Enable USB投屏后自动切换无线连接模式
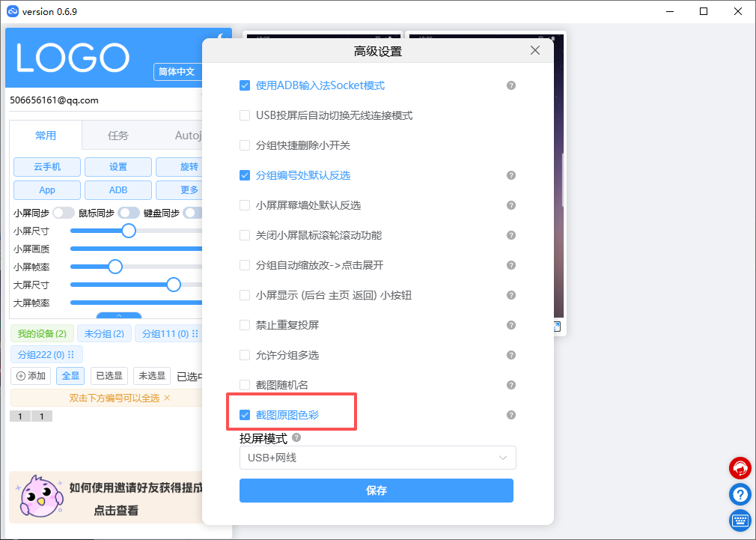The height and width of the screenshot is (540, 756). click(x=245, y=115)
